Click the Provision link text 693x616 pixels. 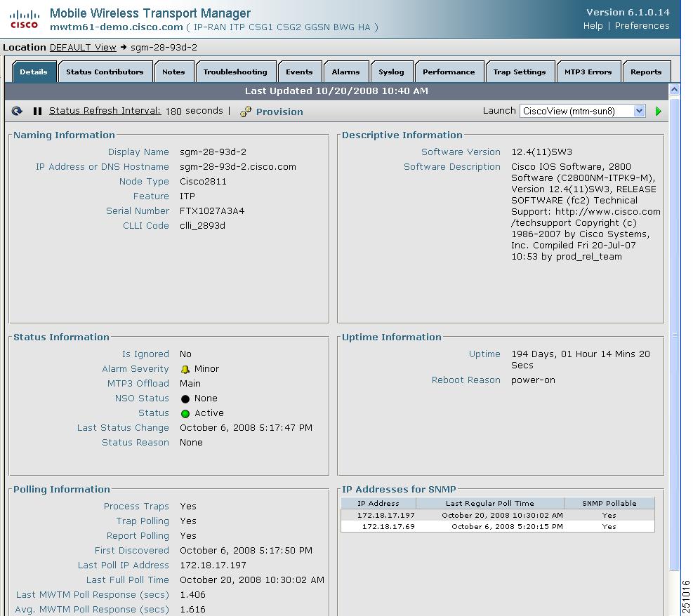coord(279,112)
